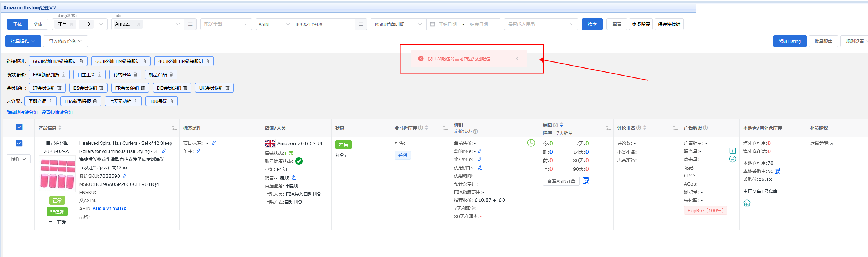868x257 pixels.
Task: Delete the IT会员促销 shortcut trash icon
Action: point(60,88)
